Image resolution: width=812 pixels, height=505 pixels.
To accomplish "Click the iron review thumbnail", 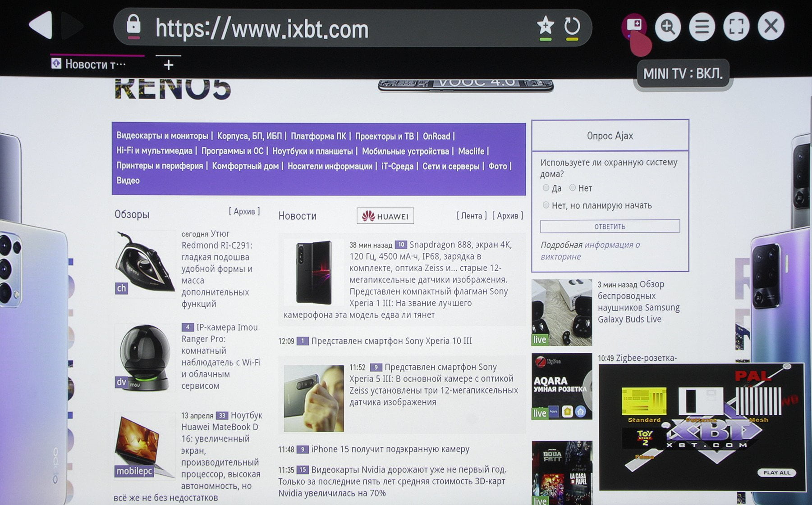I will [145, 264].
